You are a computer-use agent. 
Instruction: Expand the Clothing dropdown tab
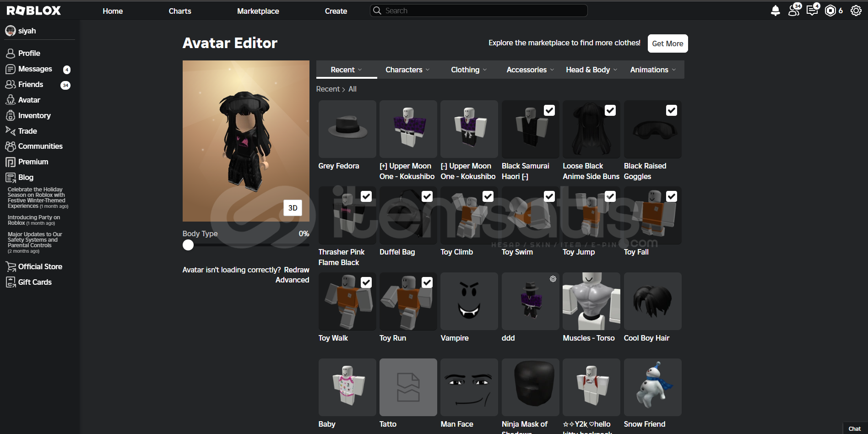coord(469,70)
